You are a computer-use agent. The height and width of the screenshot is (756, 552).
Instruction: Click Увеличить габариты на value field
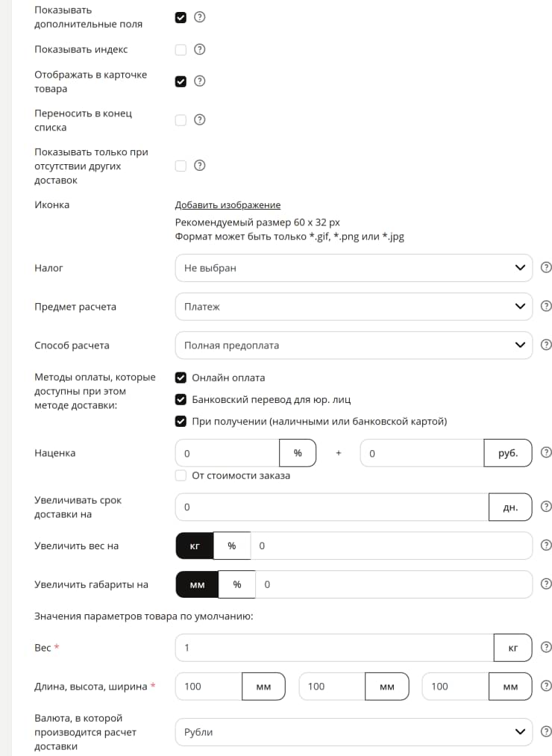click(x=393, y=584)
